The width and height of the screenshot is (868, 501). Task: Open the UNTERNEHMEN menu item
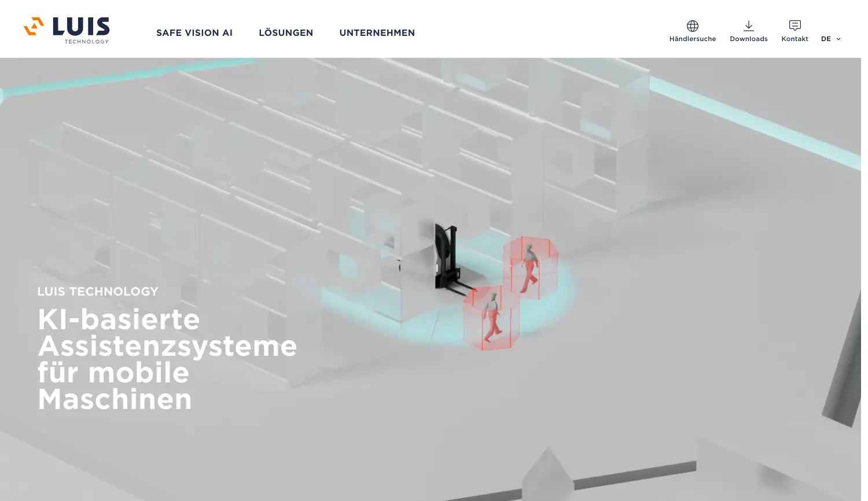tap(377, 33)
